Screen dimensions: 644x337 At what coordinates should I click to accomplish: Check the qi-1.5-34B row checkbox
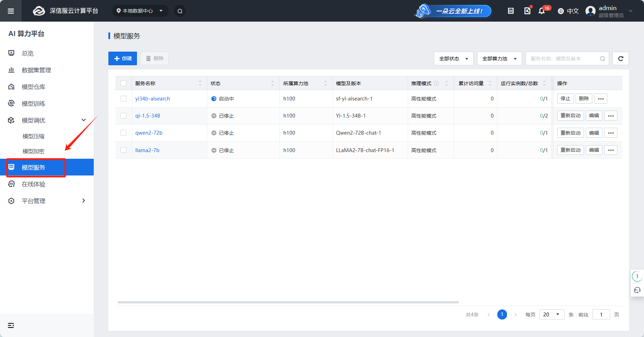pyautogui.click(x=123, y=115)
